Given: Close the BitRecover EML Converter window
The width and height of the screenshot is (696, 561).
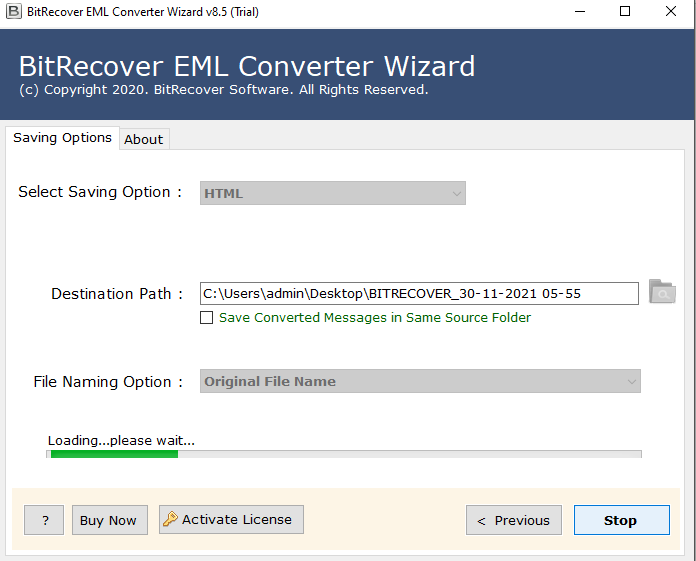Looking at the screenshot, I should click(x=671, y=11).
